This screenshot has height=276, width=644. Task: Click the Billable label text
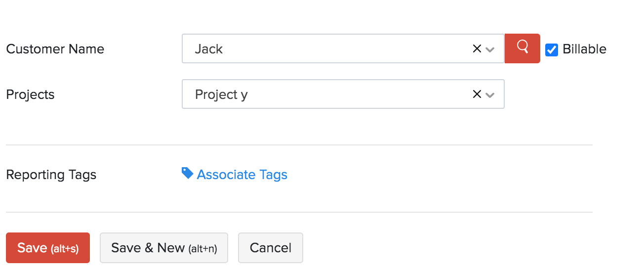click(x=584, y=49)
